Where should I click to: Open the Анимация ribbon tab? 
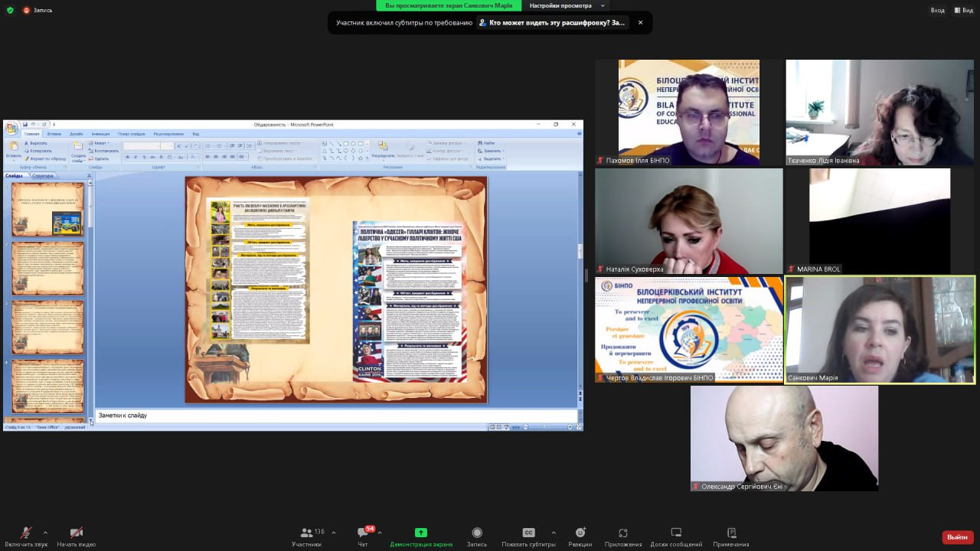[100, 134]
